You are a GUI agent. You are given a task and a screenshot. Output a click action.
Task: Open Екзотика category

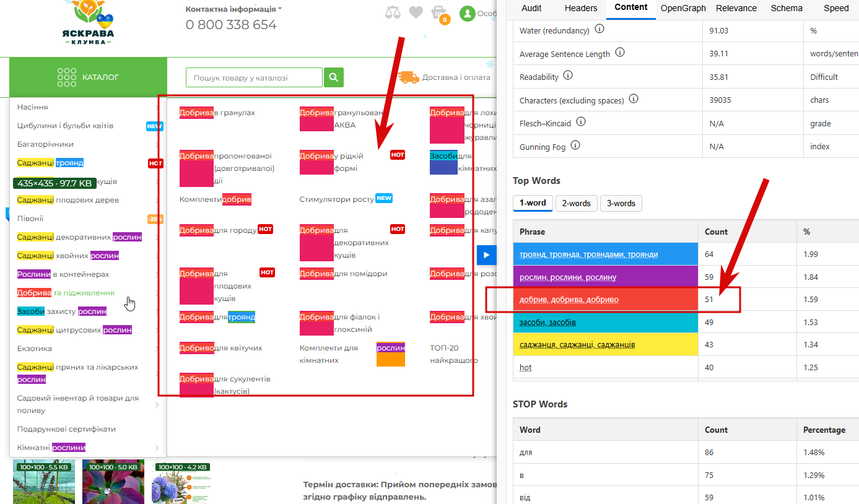(x=35, y=349)
